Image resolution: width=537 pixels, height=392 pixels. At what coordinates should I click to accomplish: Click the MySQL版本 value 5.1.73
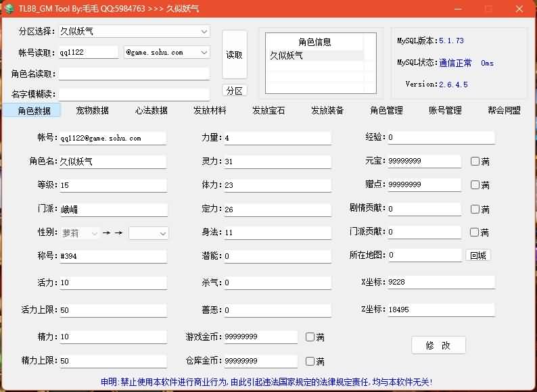pyautogui.click(x=451, y=41)
